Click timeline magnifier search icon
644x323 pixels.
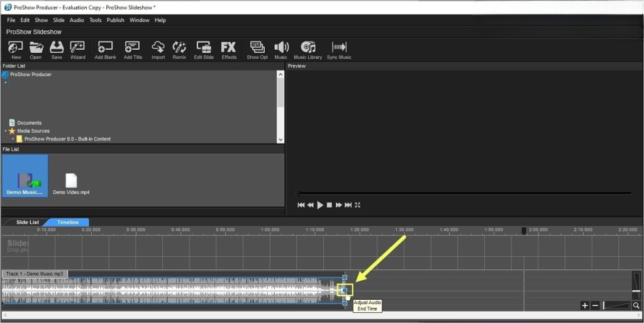click(x=636, y=305)
